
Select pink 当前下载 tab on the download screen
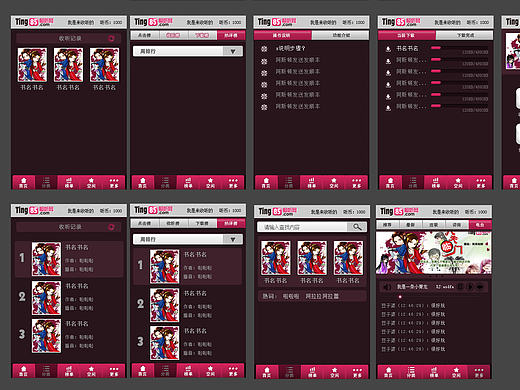pos(407,35)
